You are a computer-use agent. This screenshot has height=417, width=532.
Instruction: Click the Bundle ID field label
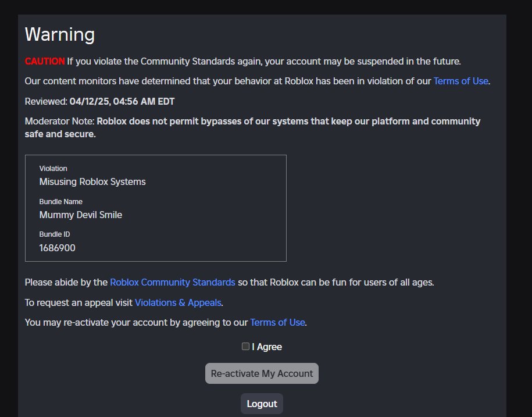54,234
